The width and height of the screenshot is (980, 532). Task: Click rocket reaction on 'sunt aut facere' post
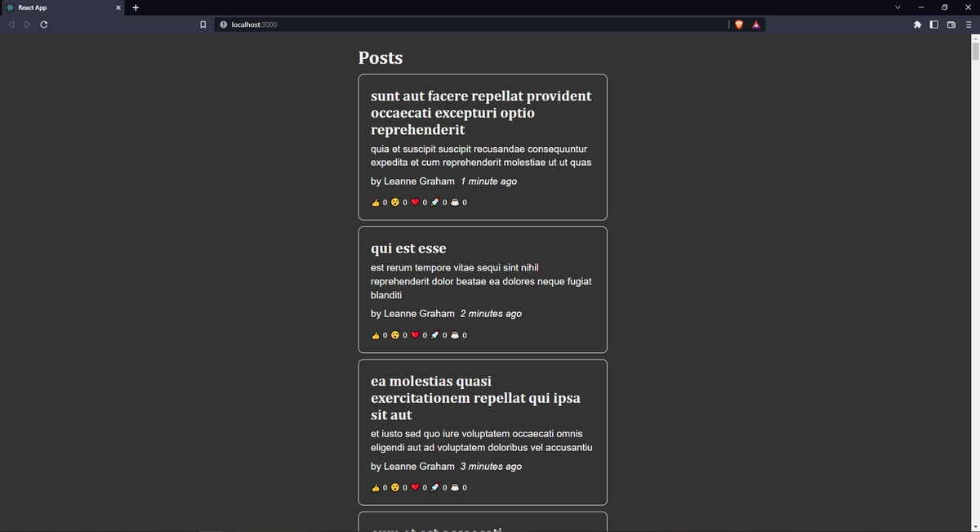pos(439,203)
